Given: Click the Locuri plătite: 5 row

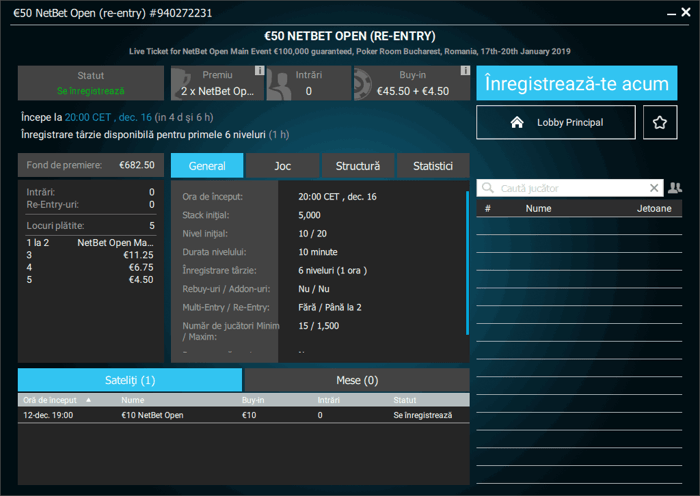Looking at the screenshot, I should tap(90, 225).
